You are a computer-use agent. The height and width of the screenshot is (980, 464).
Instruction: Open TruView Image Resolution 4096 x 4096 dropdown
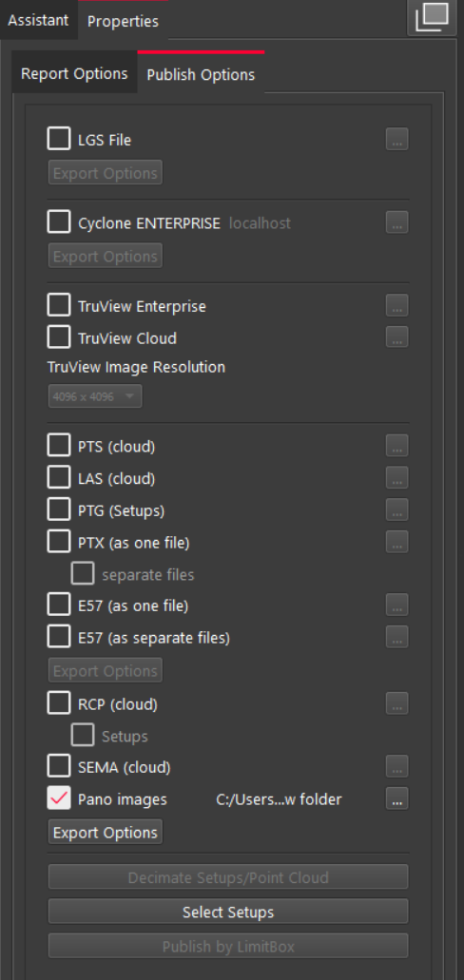[x=95, y=396]
